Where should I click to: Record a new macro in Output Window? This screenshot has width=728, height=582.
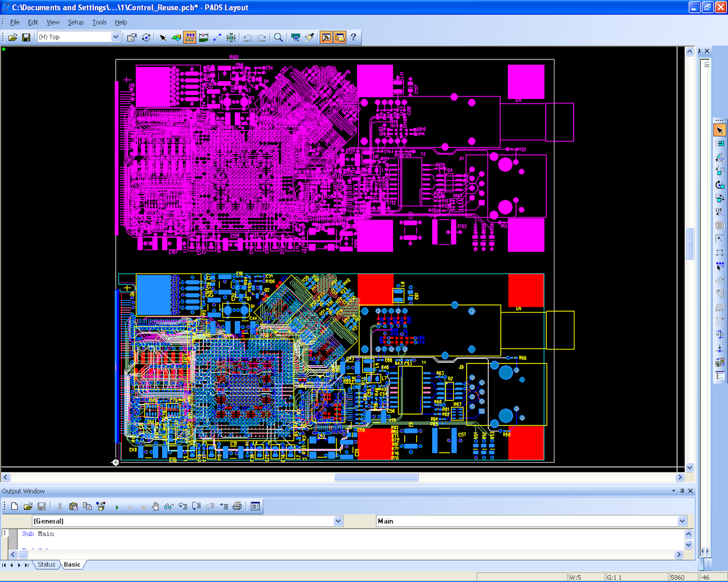(x=100, y=506)
